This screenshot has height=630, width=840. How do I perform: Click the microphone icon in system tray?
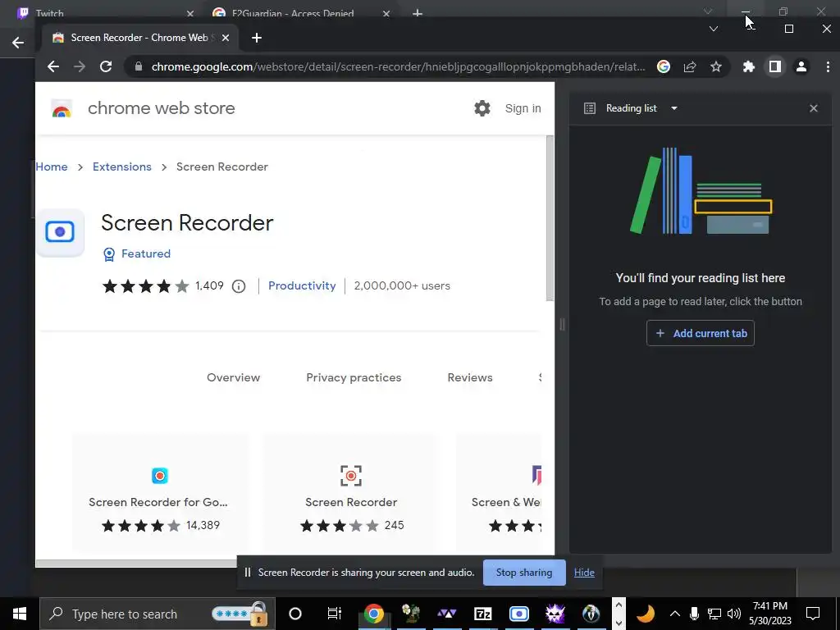pos(694,614)
